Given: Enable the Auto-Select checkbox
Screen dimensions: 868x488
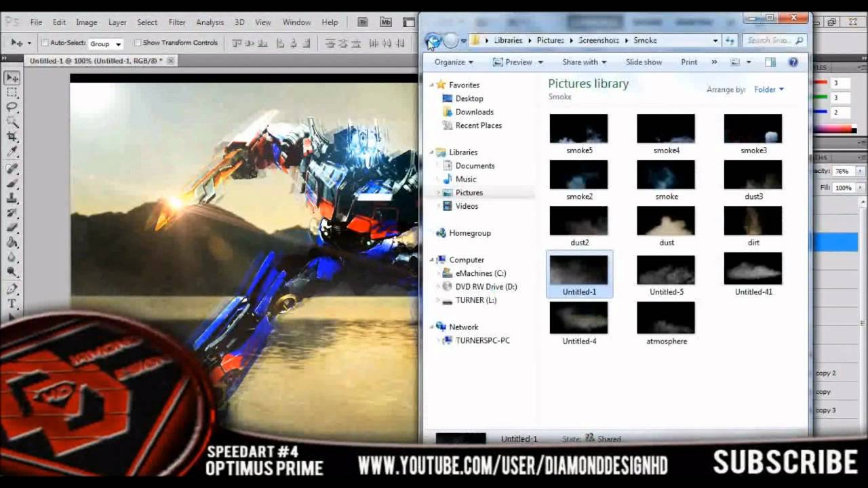Looking at the screenshot, I should 45,43.
